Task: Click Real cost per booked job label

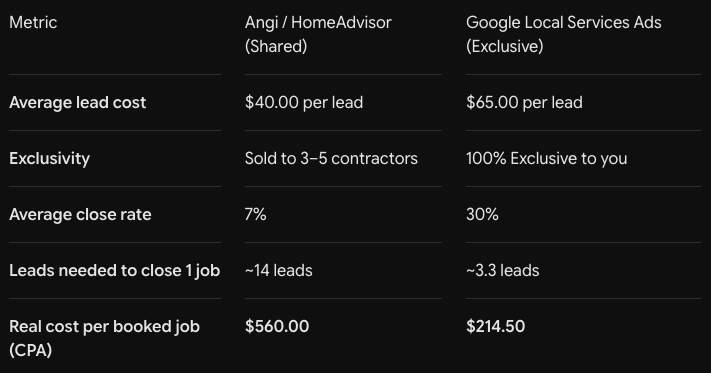Action: (104, 326)
